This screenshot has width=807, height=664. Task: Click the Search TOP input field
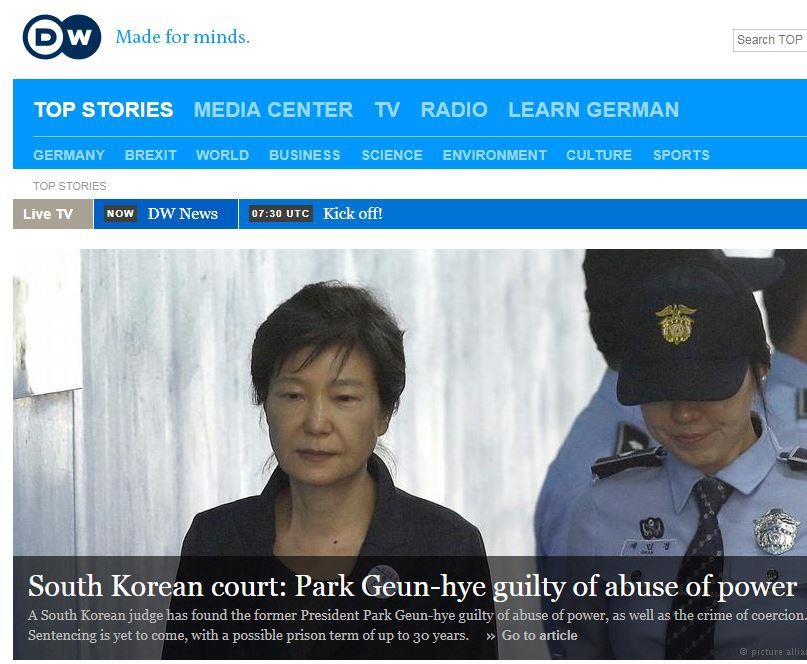(x=770, y=40)
